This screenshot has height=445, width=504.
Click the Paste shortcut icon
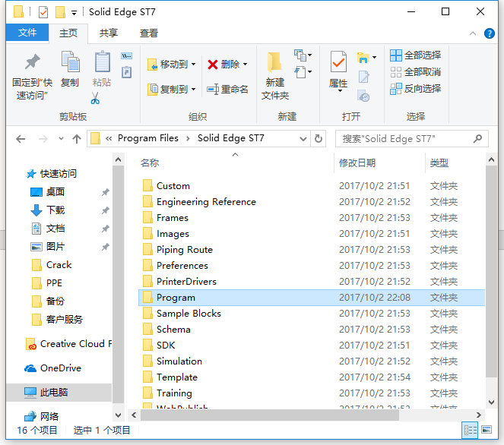[127, 72]
